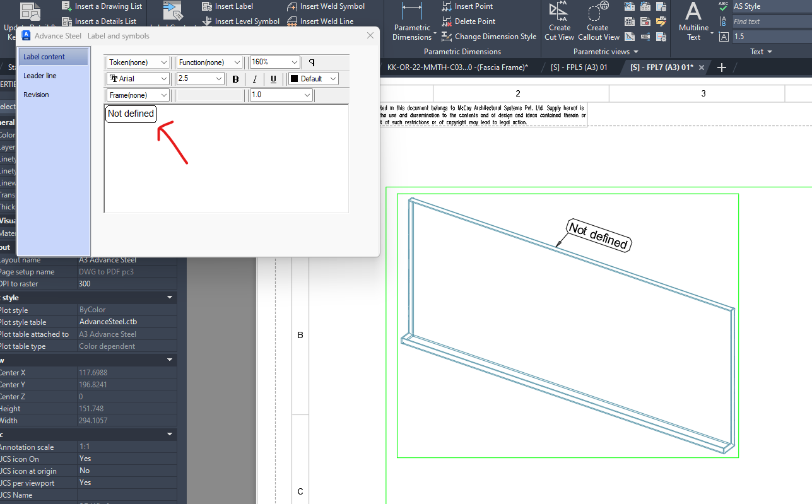Toggle bold formatting in label editor

tap(235, 79)
